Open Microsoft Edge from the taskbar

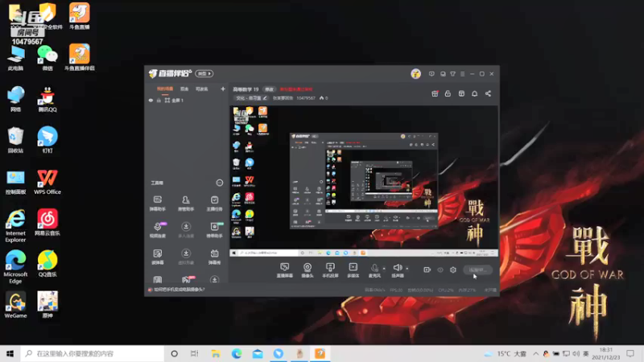click(237, 353)
